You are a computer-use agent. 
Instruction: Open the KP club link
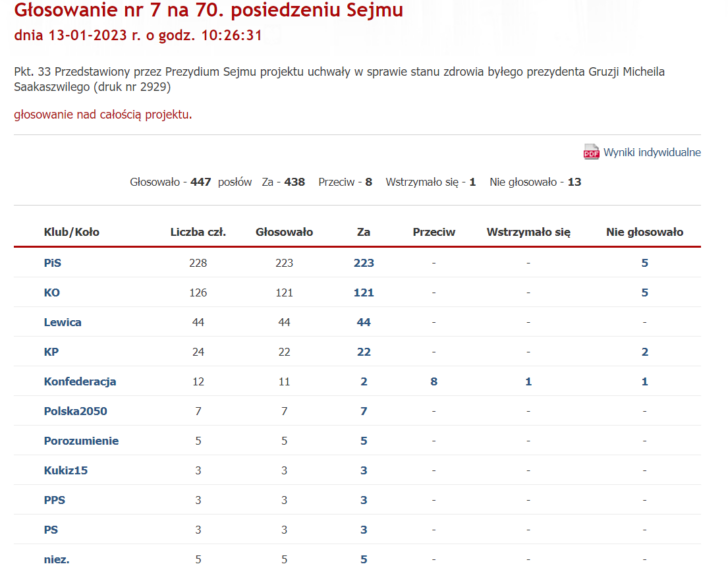(51, 352)
